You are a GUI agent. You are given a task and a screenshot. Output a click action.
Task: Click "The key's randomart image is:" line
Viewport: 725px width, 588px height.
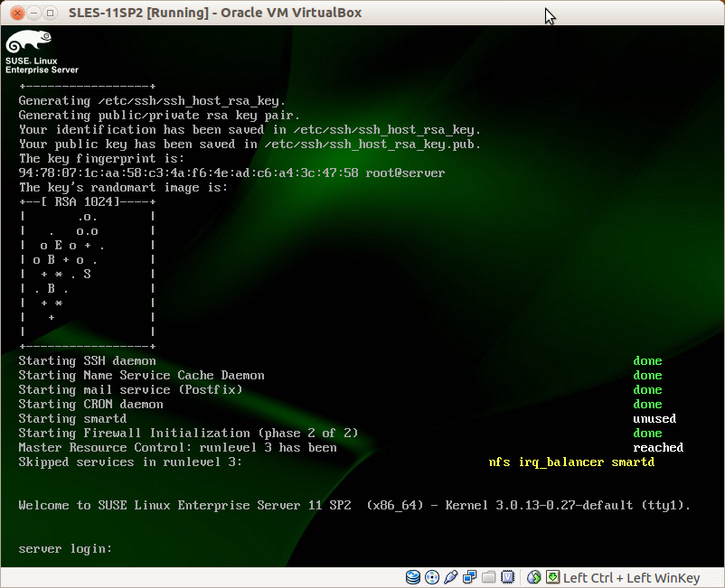[123, 188]
